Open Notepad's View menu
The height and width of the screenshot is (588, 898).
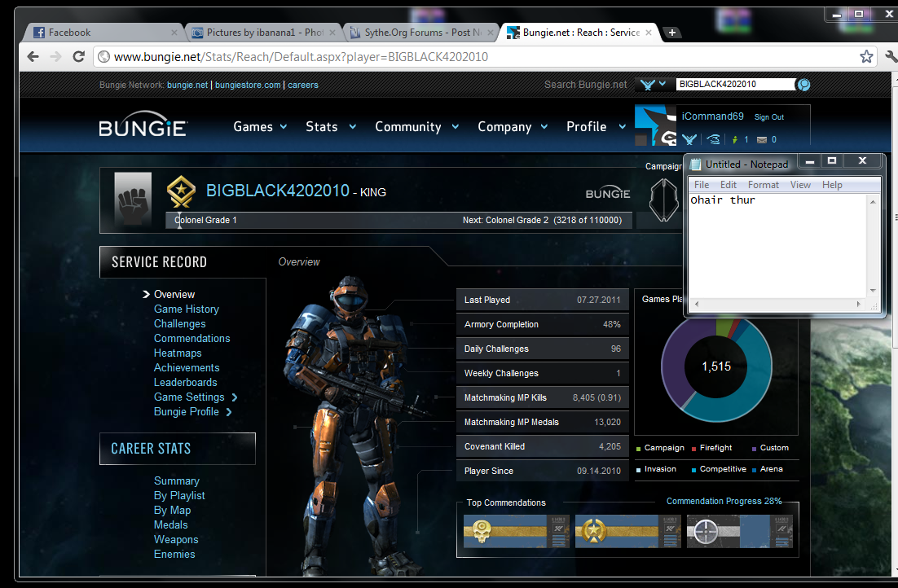click(x=800, y=184)
